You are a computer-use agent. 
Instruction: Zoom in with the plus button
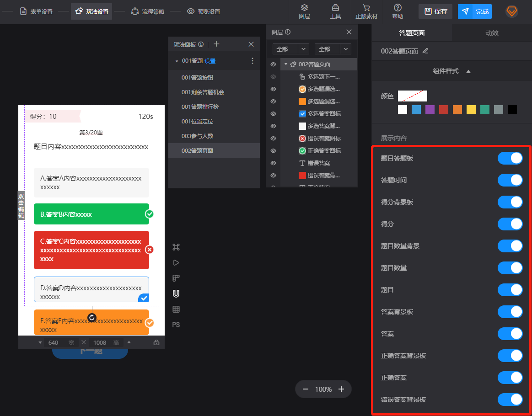point(341,389)
